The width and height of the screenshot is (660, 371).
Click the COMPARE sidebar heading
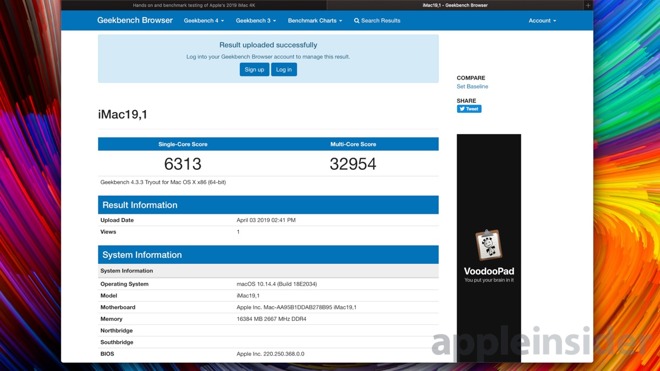(471, 78)
